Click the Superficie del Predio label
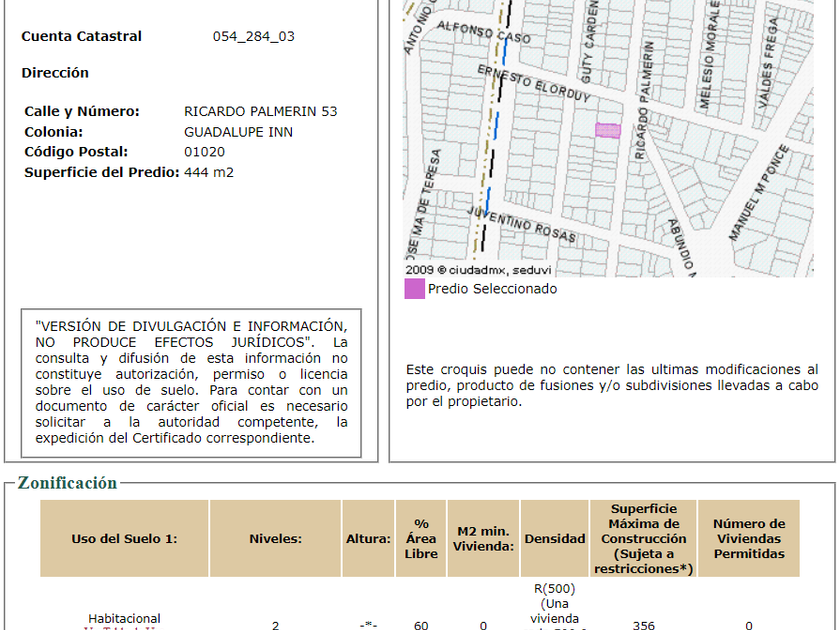Screen dimensions: 840x630 click(x=102, y=172)
